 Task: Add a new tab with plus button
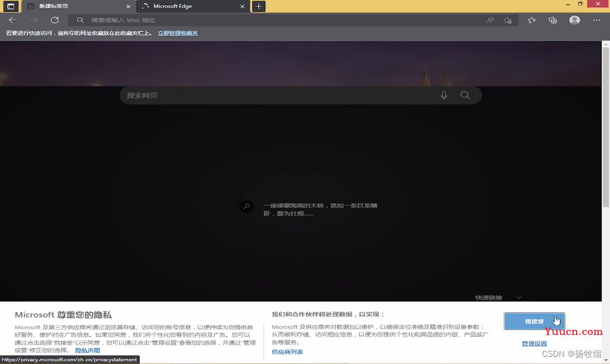click(259, 6)
